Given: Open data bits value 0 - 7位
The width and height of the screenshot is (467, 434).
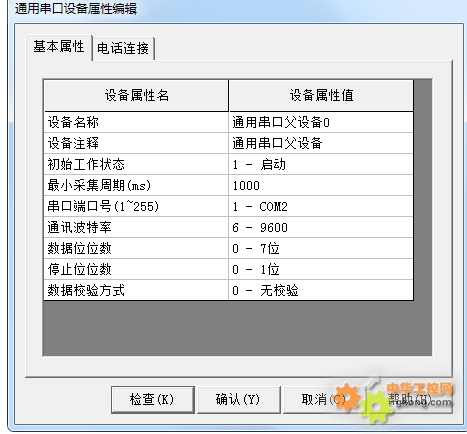Looking at the screenshot, I should 321,248.
